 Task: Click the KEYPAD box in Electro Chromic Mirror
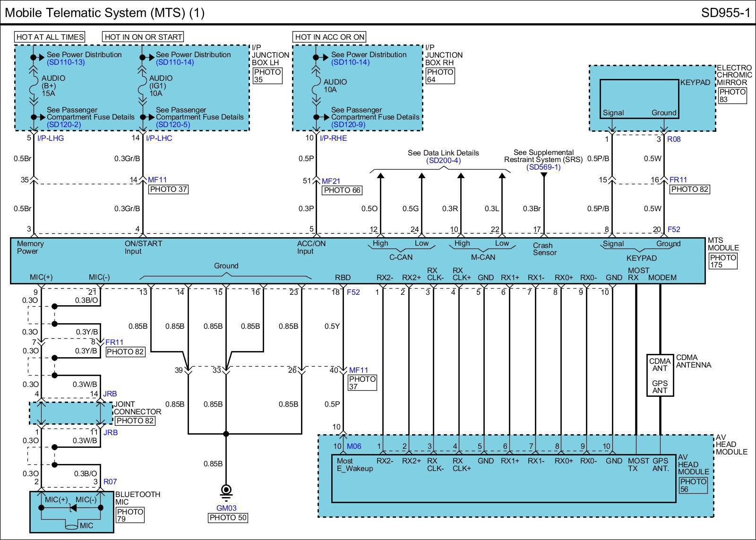click(x=639, y=98)
